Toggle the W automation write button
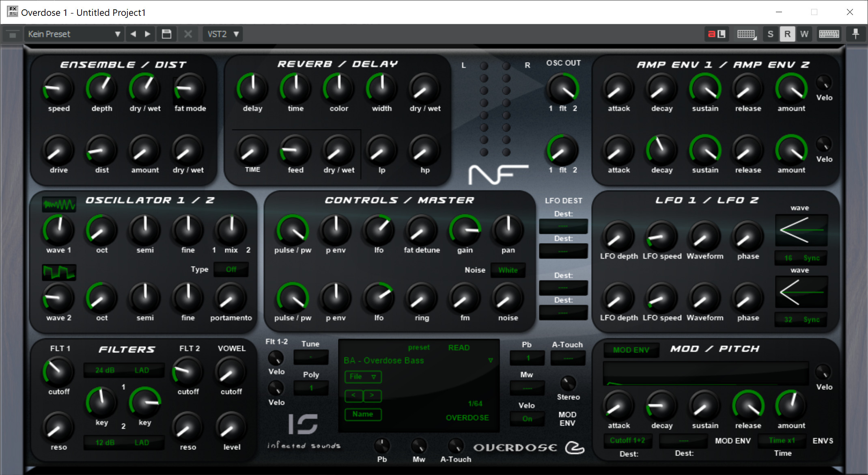 [804, 34]
